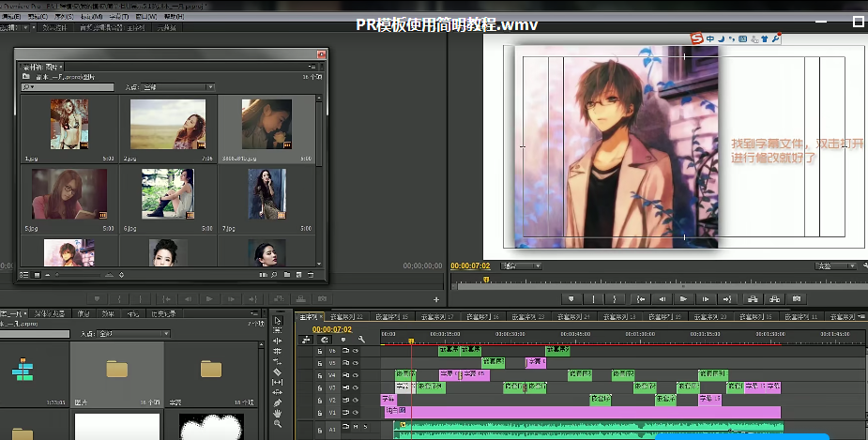Viewport: 868px width, 440px height.
Task: Open timeline display settings wrench
Action: (x=361, y=340)
